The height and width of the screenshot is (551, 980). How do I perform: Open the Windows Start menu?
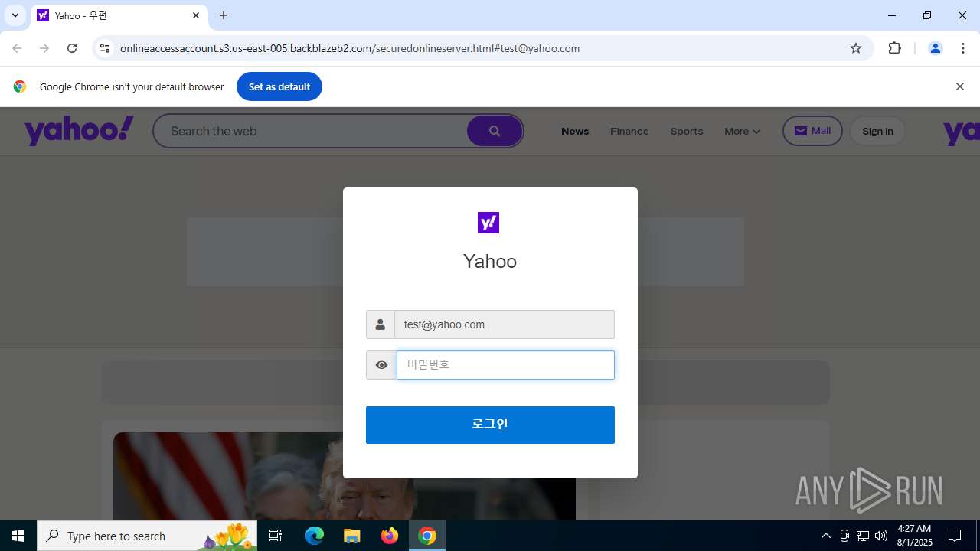18,536
